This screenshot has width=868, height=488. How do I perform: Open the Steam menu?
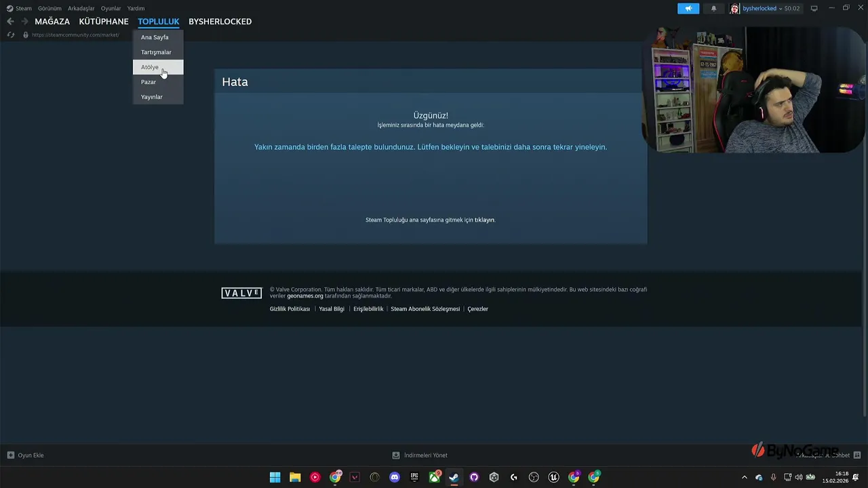(24, 8)
